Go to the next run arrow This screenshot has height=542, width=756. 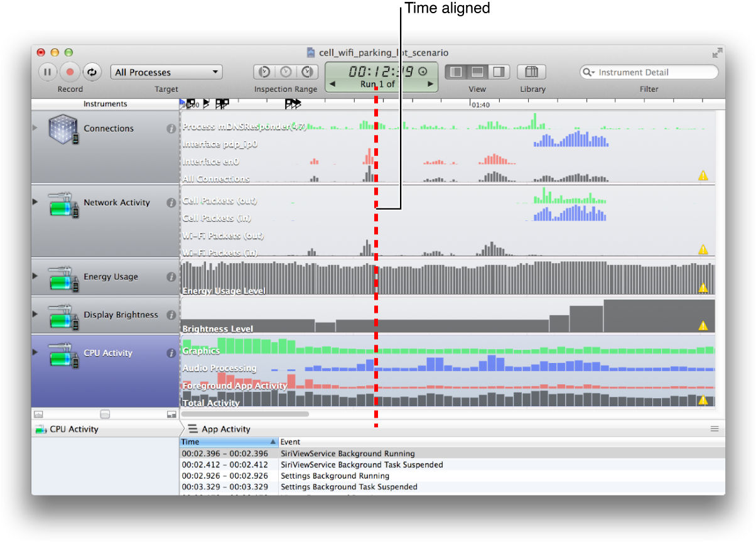(430, 84)
